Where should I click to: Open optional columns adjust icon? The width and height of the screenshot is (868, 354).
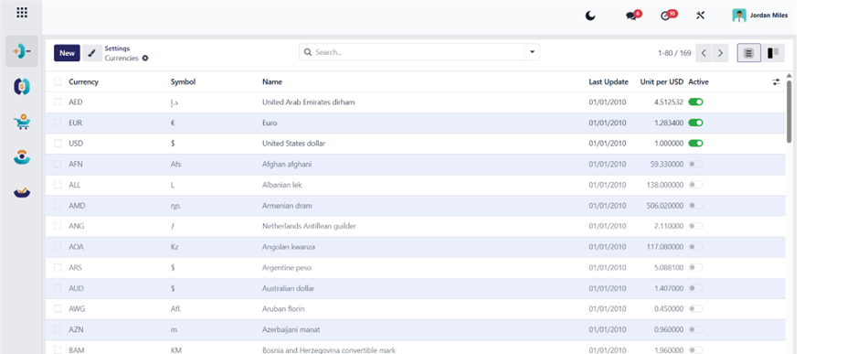point(776,82)
